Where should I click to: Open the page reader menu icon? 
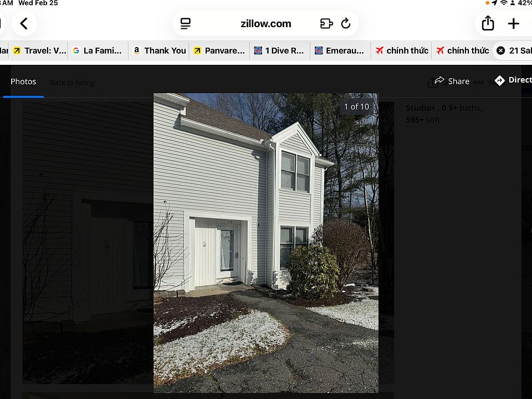pos(185,23)
